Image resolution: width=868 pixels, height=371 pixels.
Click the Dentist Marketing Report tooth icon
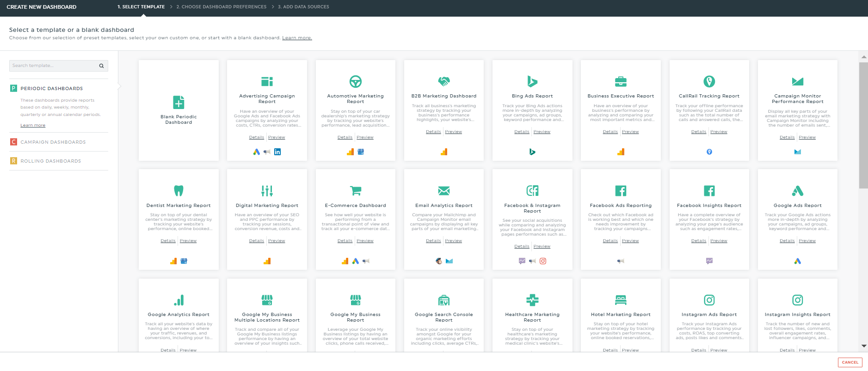pyautogui.click(x=179, y=191)
